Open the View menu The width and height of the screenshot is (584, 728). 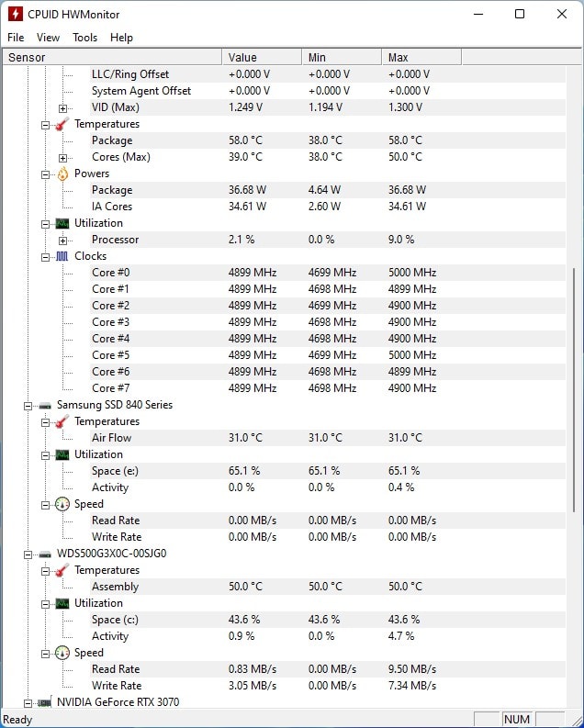(x=48, y=38)
